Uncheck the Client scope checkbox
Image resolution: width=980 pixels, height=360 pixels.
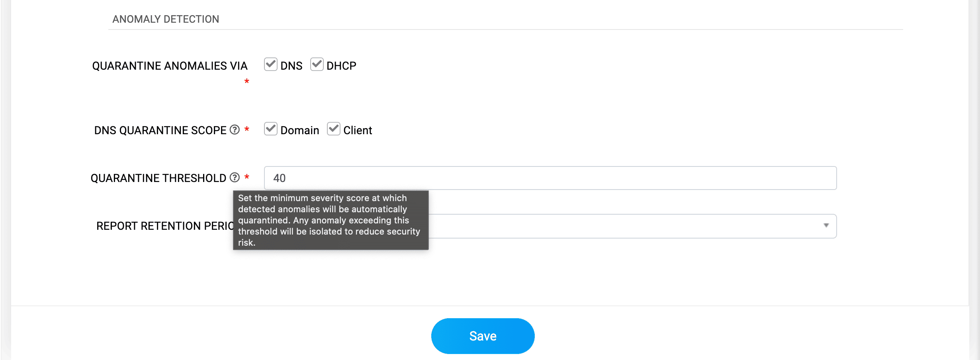point(334,129)
